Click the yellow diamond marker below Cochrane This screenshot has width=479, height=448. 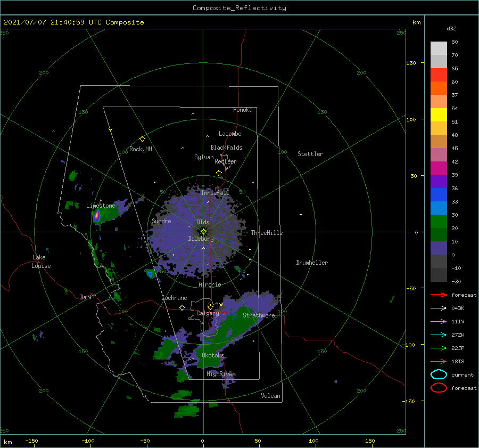183,308
